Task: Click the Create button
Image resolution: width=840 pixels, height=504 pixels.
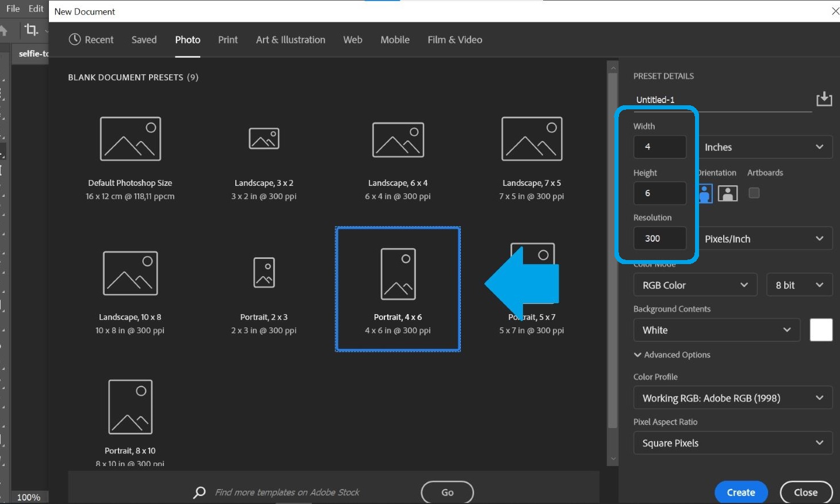Action: [x=740, y=492]
